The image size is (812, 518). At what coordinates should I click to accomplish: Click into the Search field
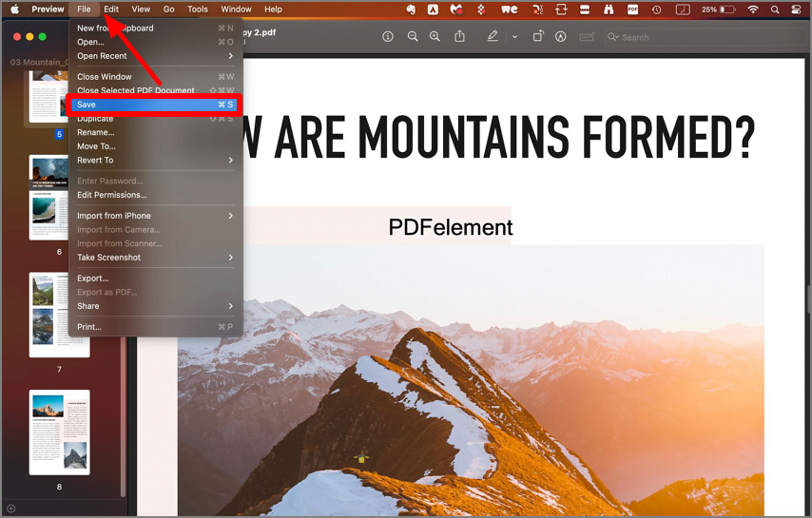point(707,37)
